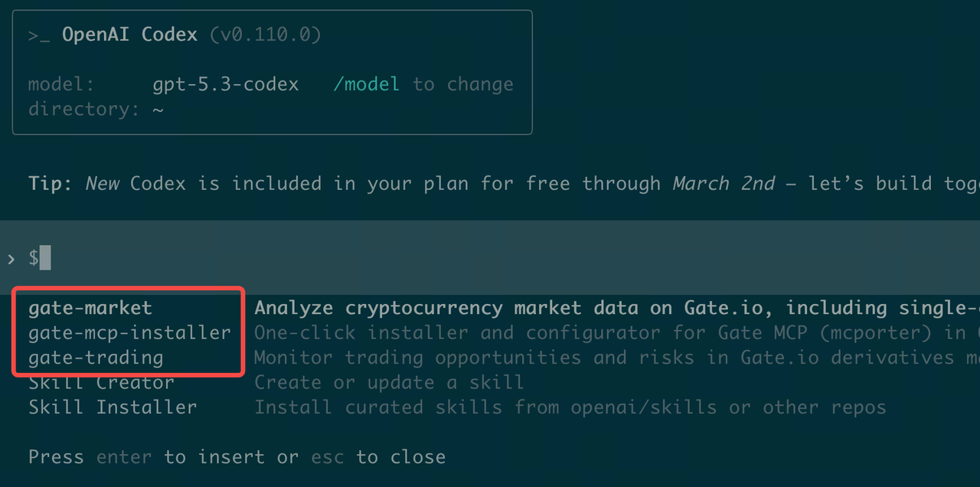
Task: Click the "enter" key hint
Action: click(124, 457)
